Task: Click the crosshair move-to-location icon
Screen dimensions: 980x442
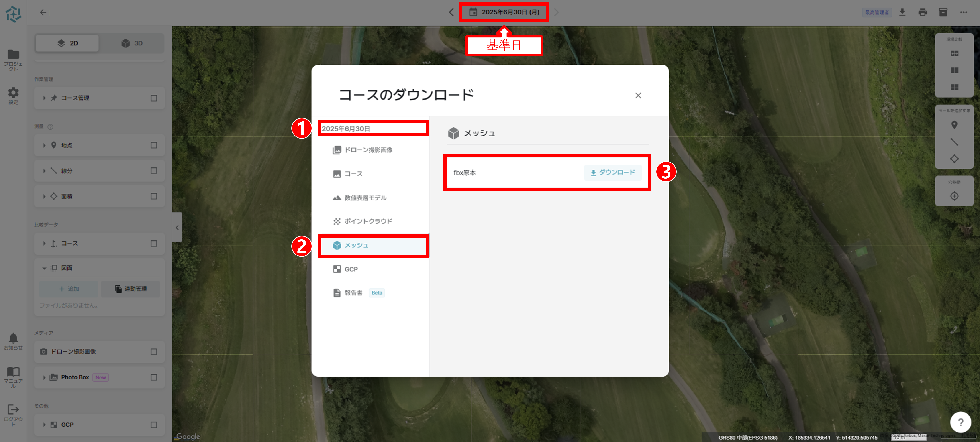Action: (x=954, y=196)
